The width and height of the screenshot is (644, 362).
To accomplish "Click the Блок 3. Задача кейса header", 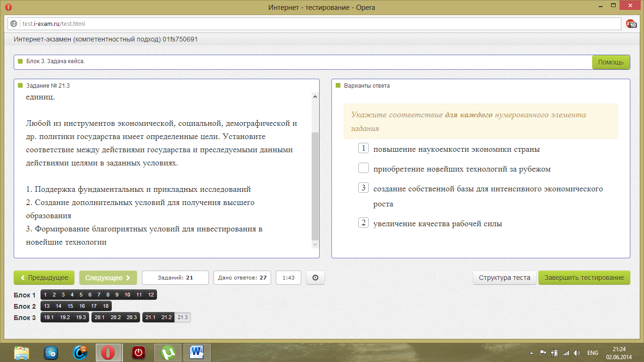I will (56, 62).
